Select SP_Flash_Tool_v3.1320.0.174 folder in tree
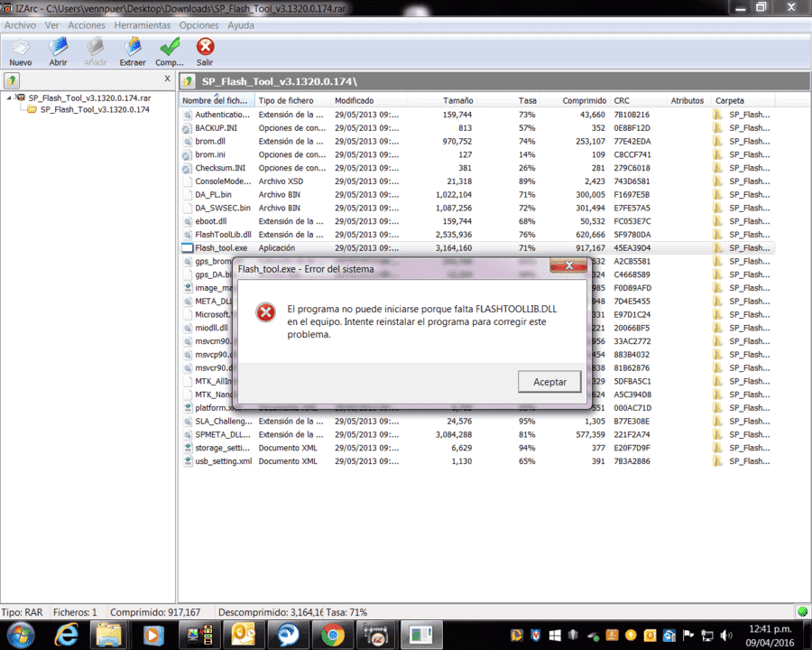 click(95, 109)
